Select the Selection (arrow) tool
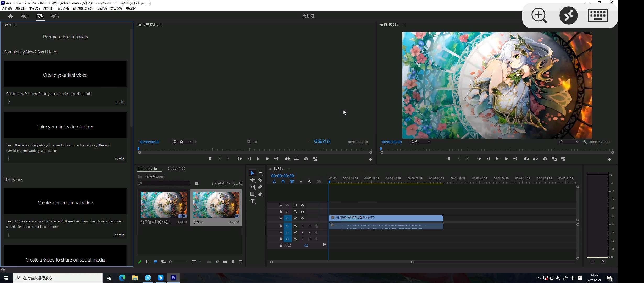 pos(252,173)
